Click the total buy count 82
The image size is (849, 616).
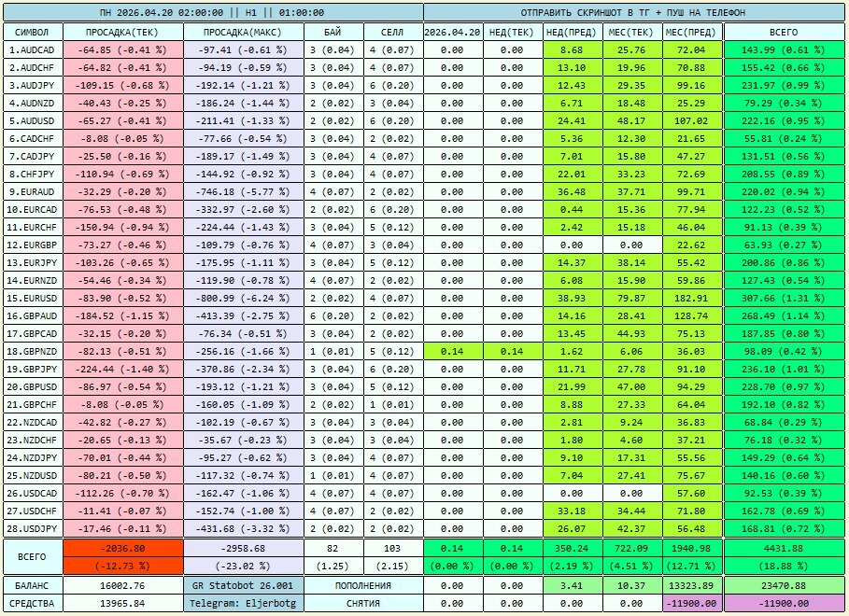(333, 549)
